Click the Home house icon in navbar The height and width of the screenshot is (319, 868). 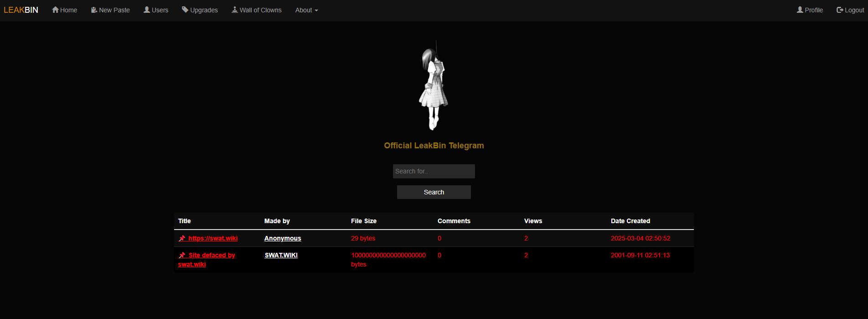(x=55, y=10)
